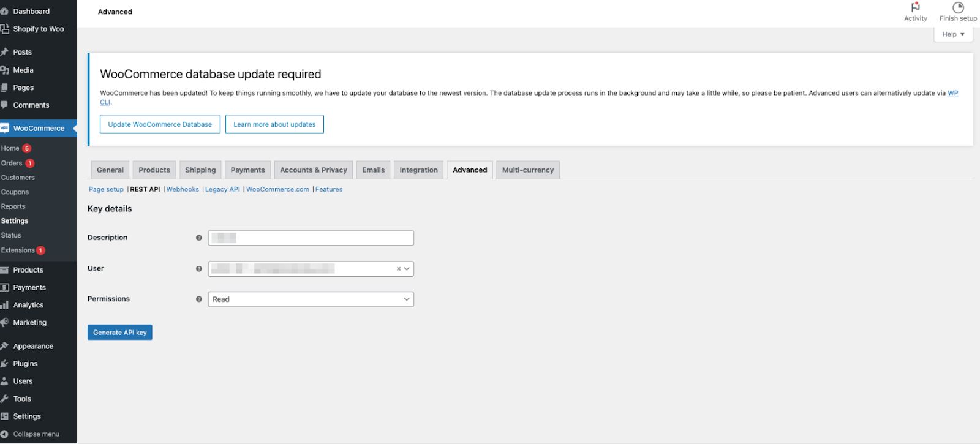This screenshot has width=980, height=444.
Task: Open the Webhooks sub-section link
Action: tap(183, 190)
